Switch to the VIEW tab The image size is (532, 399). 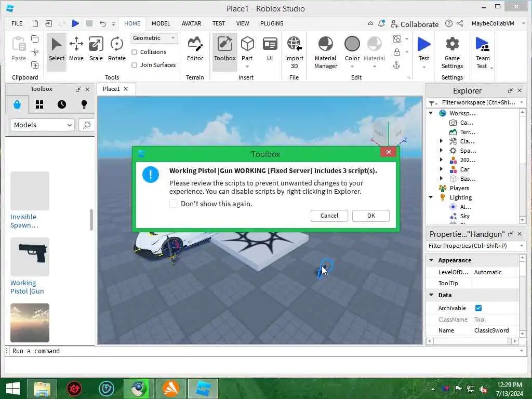click(243, 23)
